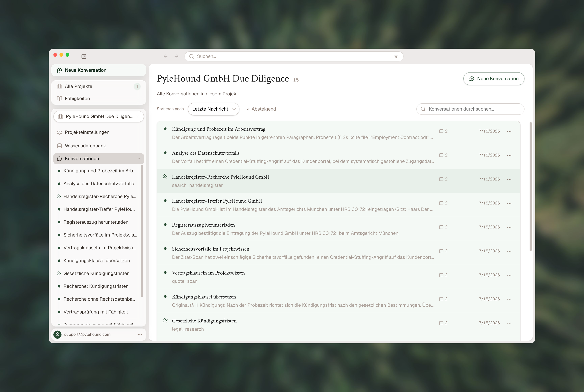Open search filter options icon

pyautogui.click(x=396, y=56)
